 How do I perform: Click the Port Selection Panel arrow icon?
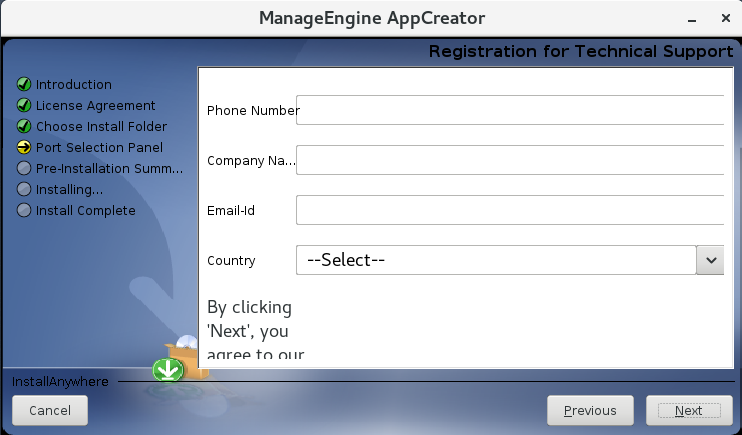click(x=24, y=148)
